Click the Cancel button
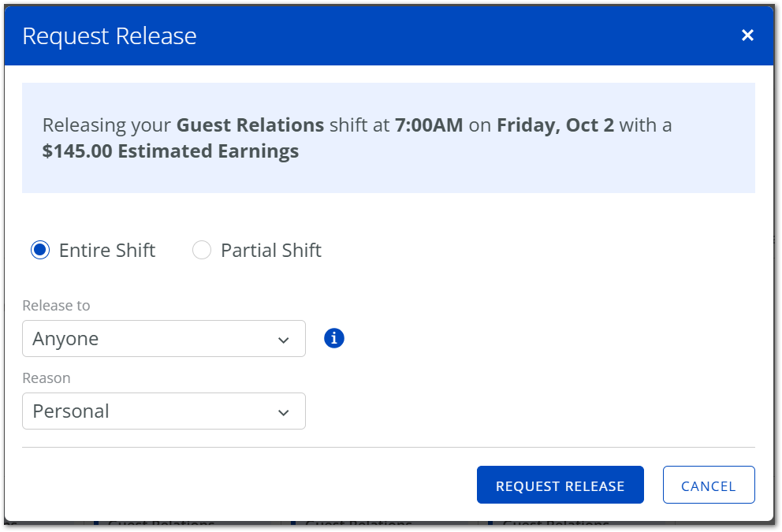Viewport: 782px width, 532px height. [x=708, y=485]
